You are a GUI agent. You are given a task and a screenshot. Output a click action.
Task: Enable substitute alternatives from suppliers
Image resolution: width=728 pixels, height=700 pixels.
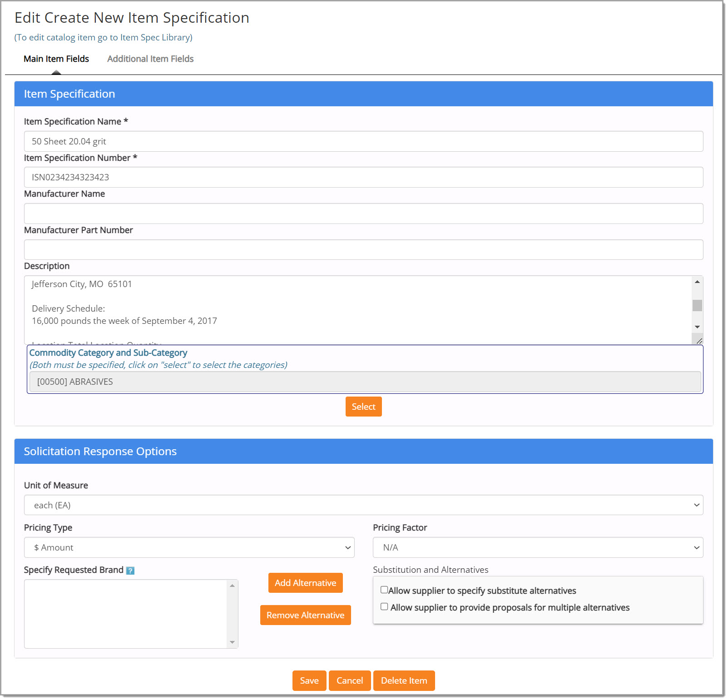pyautogui.click(x=385, y=589)
